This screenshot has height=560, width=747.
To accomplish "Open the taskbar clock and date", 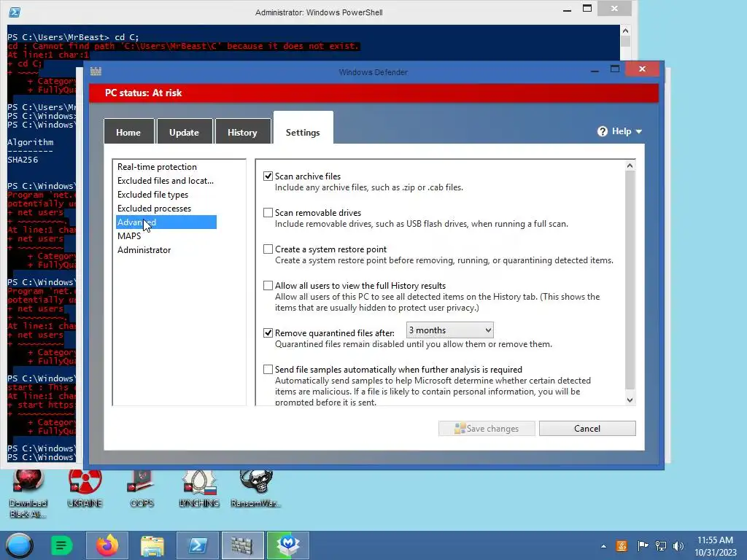I will (x=715, y=546).
